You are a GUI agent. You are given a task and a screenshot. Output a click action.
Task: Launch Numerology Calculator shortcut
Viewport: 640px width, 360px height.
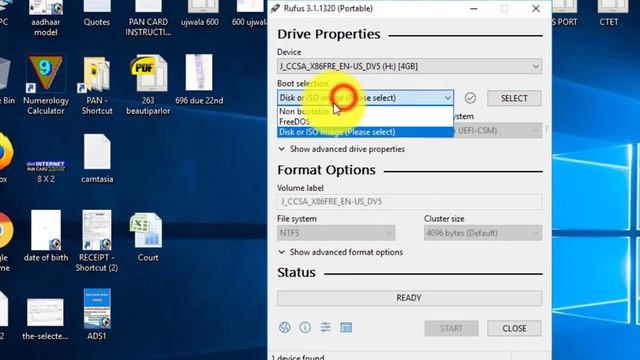coord(46,85)
